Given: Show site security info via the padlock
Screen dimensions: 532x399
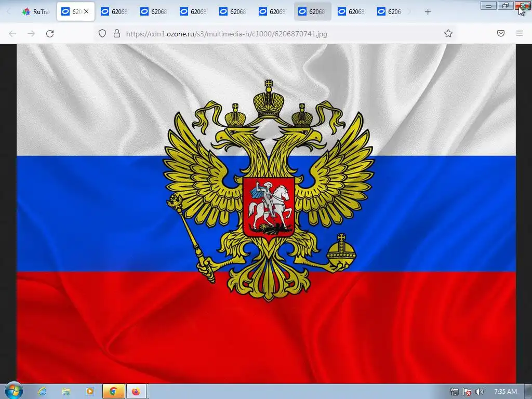Looking at the screenshot, I should [x=117, y=33].
